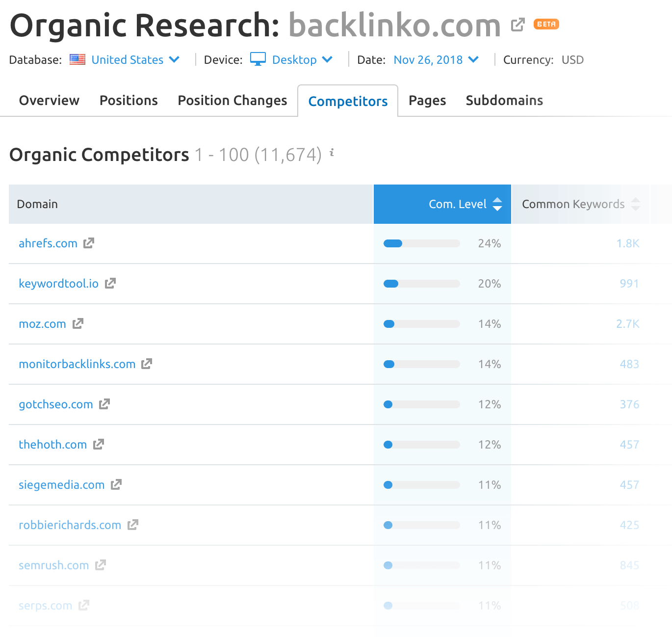The height and width of the screenshot is (637, 672).
Task: Open the Organic Competitors info icon
Action: [x=332, y=153]
